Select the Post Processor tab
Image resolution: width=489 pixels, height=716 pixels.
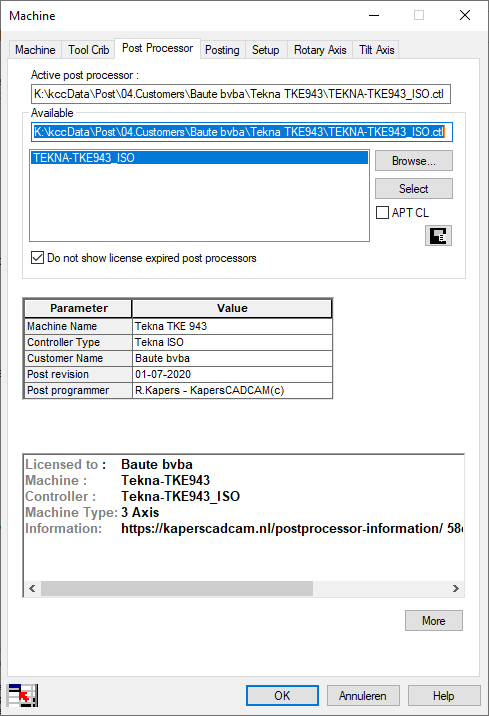[x=158, y=48]
